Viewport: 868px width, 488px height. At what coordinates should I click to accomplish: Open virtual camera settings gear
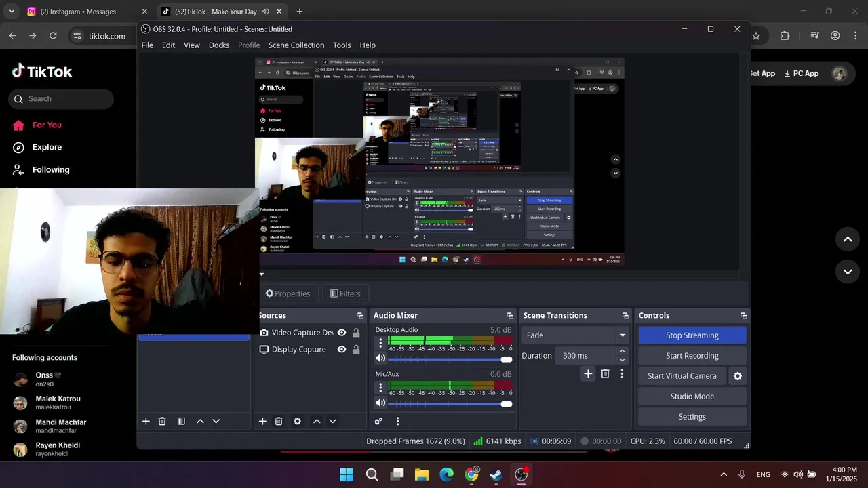pyautogui.click(x=738, y=375)
